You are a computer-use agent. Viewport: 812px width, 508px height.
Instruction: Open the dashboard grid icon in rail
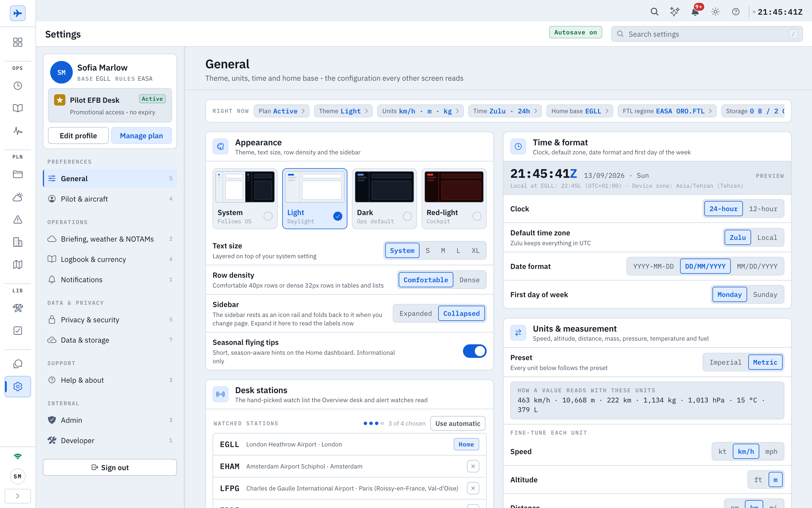point(17,42)
